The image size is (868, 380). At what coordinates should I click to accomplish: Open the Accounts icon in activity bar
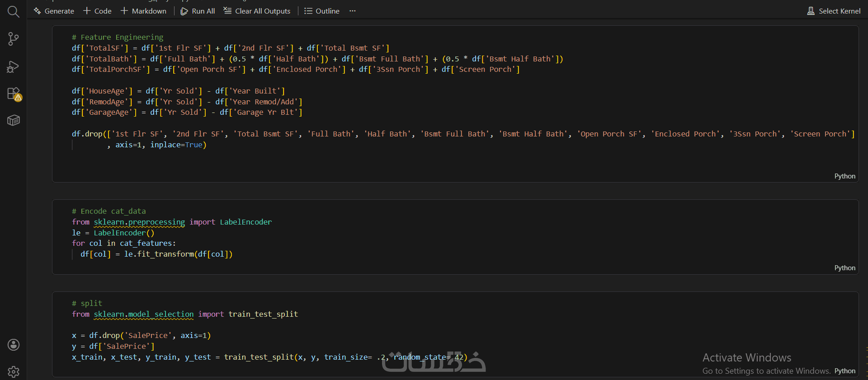(14, 345)
